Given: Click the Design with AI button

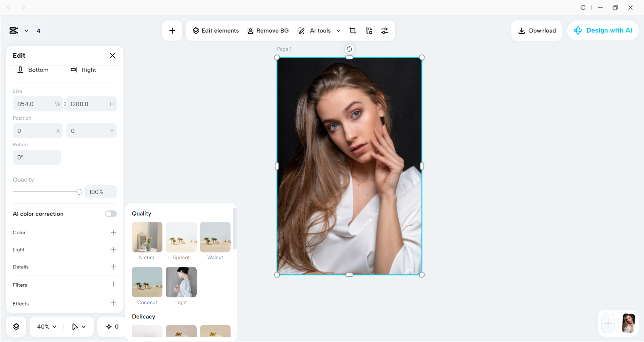Looking at the screenshot, I should pos(603,31).
